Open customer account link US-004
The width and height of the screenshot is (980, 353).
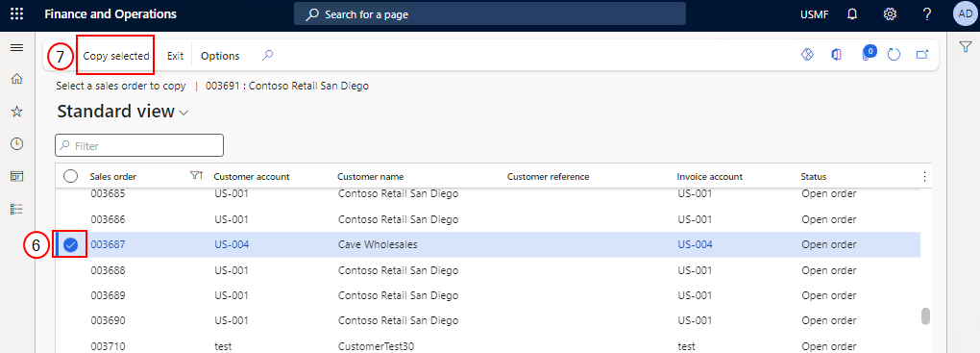pos(232,244)
